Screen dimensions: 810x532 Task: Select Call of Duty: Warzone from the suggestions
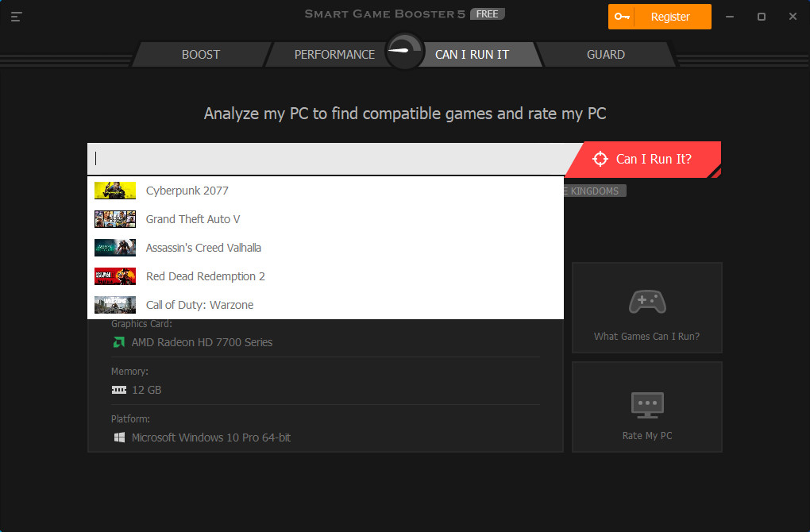pyautogui.click(x=199, y=304)
